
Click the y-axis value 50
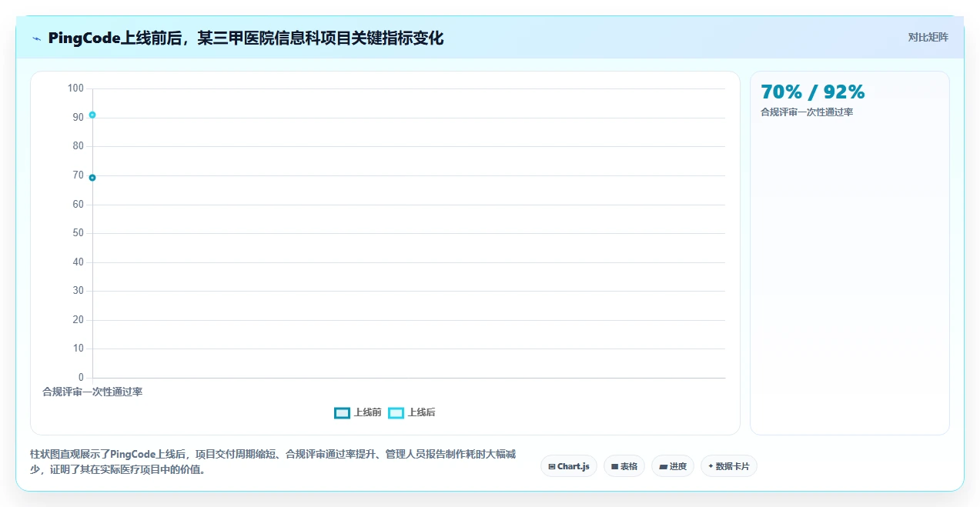click(x=79, y=233)
